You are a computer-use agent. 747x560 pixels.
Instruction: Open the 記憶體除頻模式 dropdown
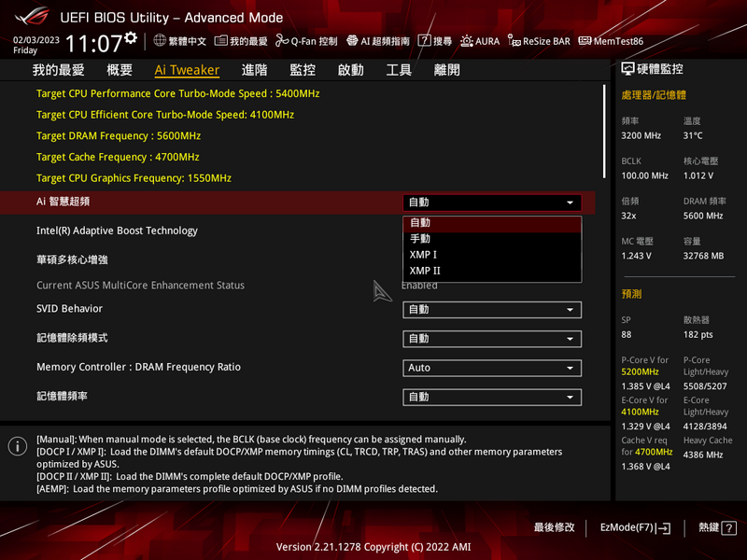coord(492,339)
